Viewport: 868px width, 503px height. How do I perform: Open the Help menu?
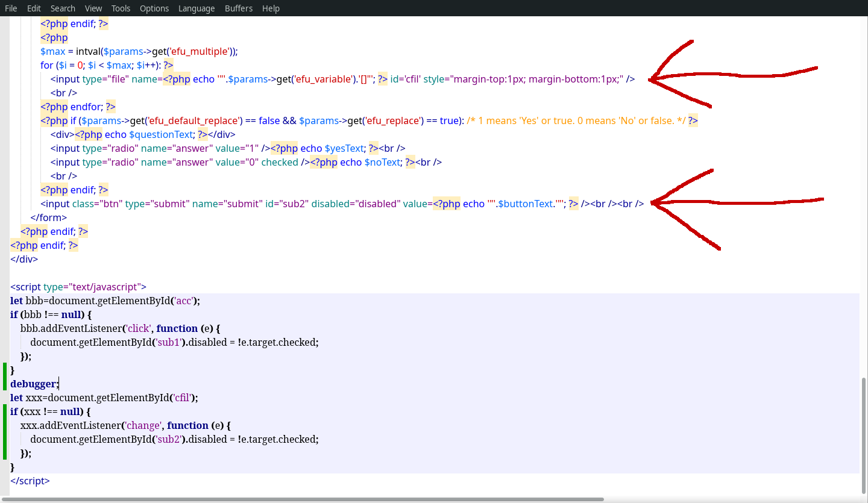tap(271, 8)
